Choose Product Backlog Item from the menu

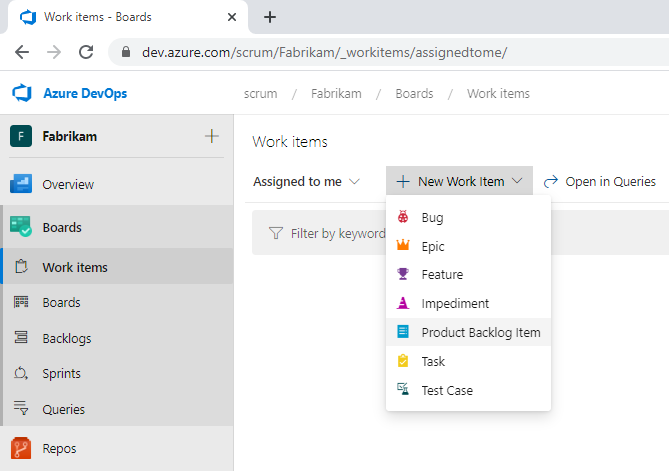click(468, 332)
